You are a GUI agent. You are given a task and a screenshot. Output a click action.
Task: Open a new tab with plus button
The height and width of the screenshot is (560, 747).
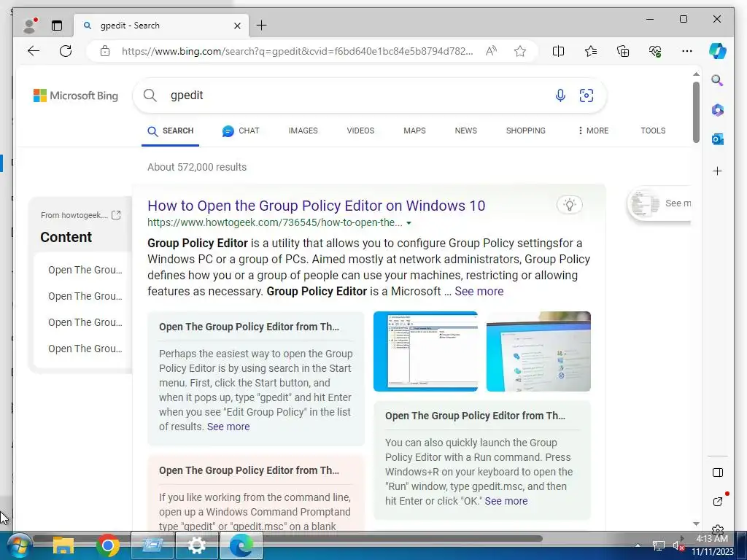[262, 26]
